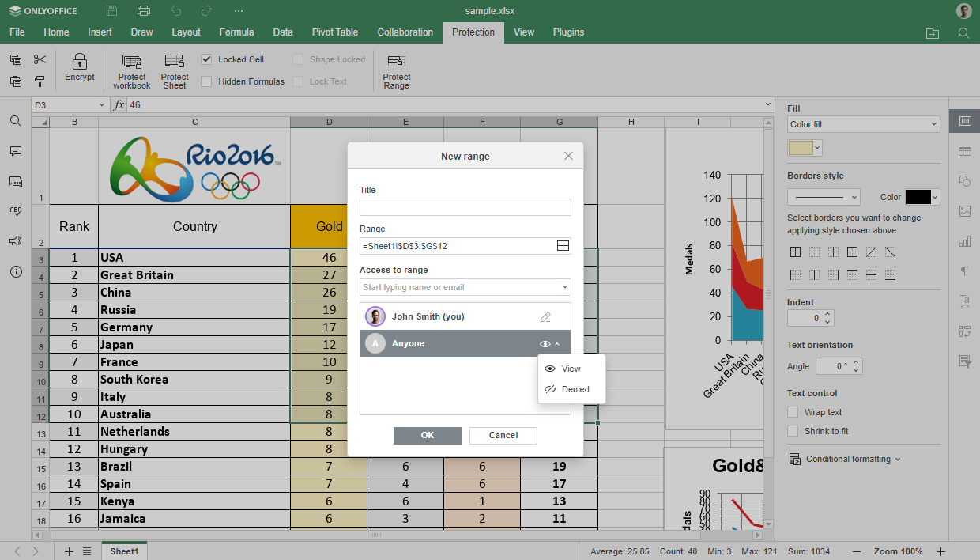Image resolution: width=980 pixels, height=560 pixels.
Task: Uncheck the Locked Cell checkbox
Action: [206, 59]
